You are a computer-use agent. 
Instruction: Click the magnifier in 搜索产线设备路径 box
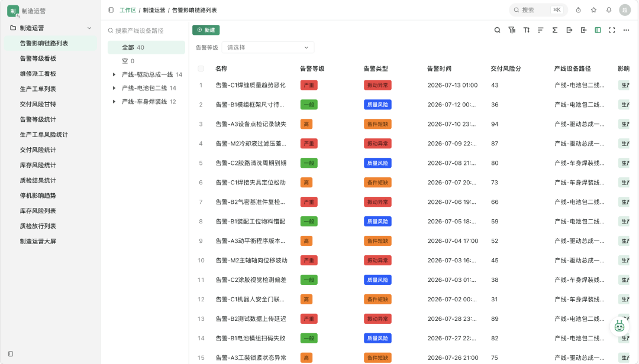pos(111,31)
